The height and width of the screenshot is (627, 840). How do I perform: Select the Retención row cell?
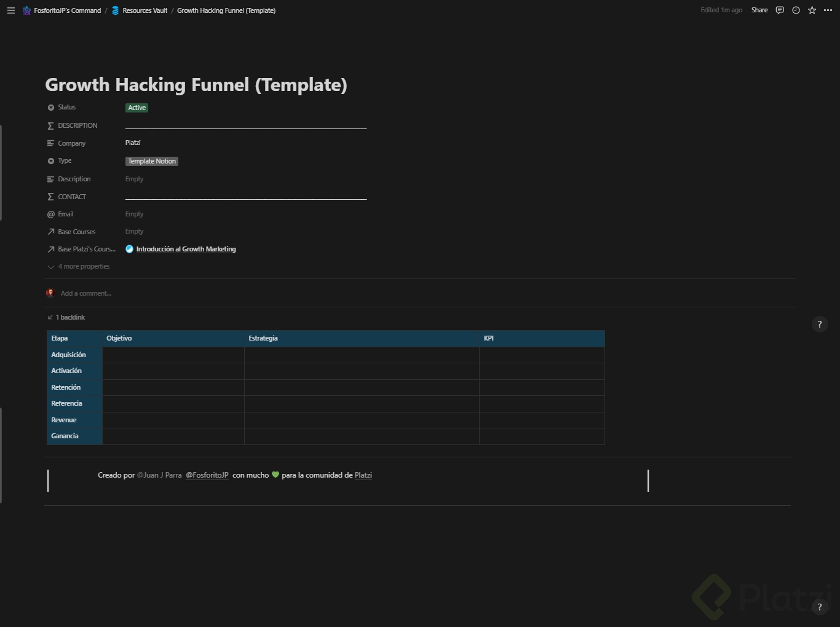pos(74,387)
